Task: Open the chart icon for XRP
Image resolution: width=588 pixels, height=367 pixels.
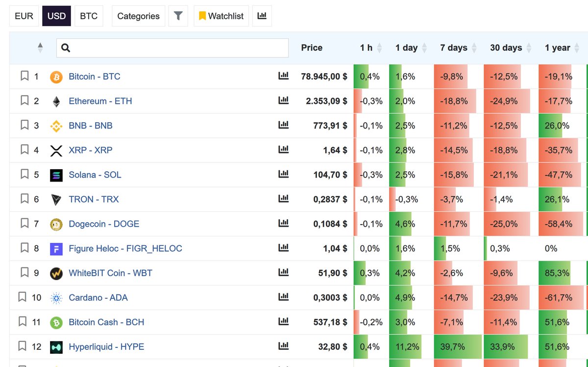Action: coord(283,150)
